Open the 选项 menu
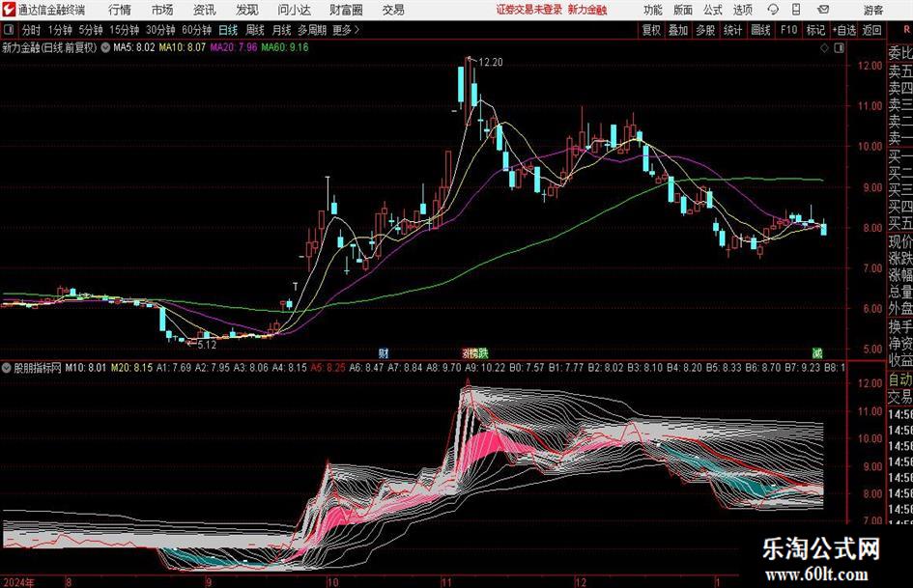913x588 pixels. coord(743,10)
